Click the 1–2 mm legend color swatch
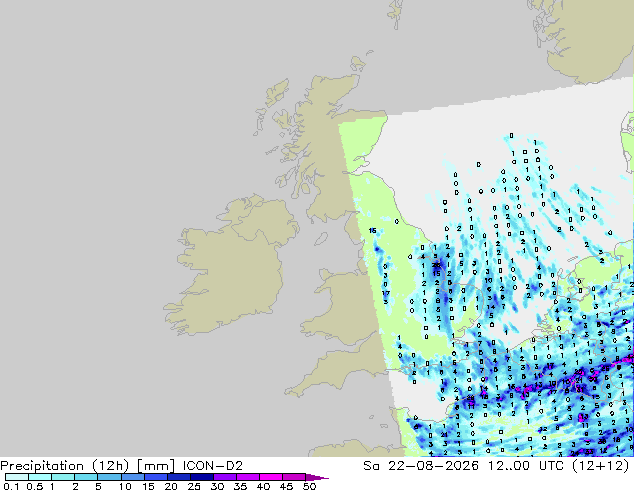The height and width of the screenshot is (490, 634). click(63, 477)
